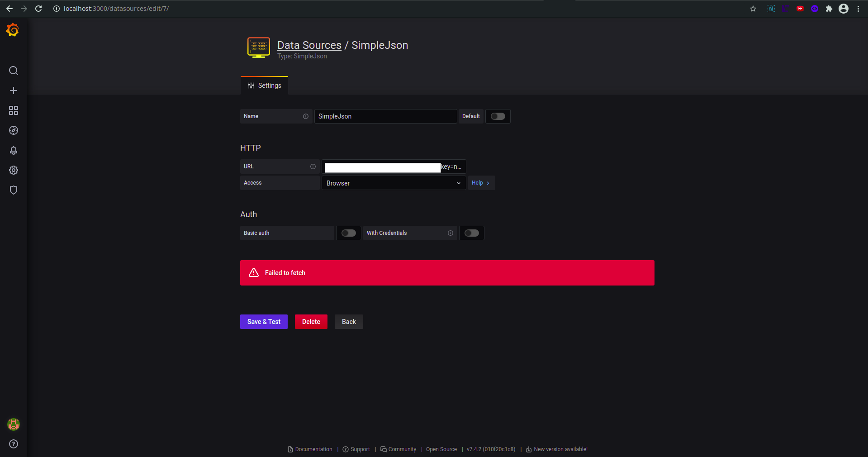868x457 pixels.
Task: Go forward in browser history
Action: tap(24, 9)
